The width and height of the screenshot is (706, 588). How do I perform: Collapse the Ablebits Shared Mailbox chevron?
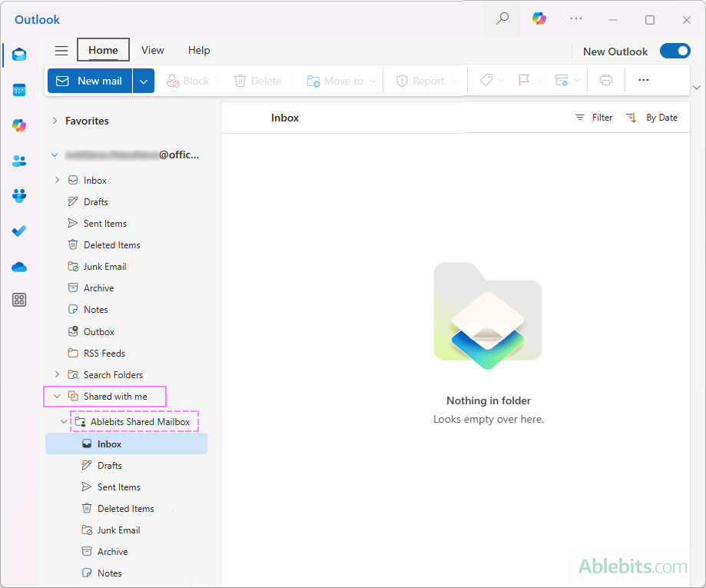click(64, 422)
